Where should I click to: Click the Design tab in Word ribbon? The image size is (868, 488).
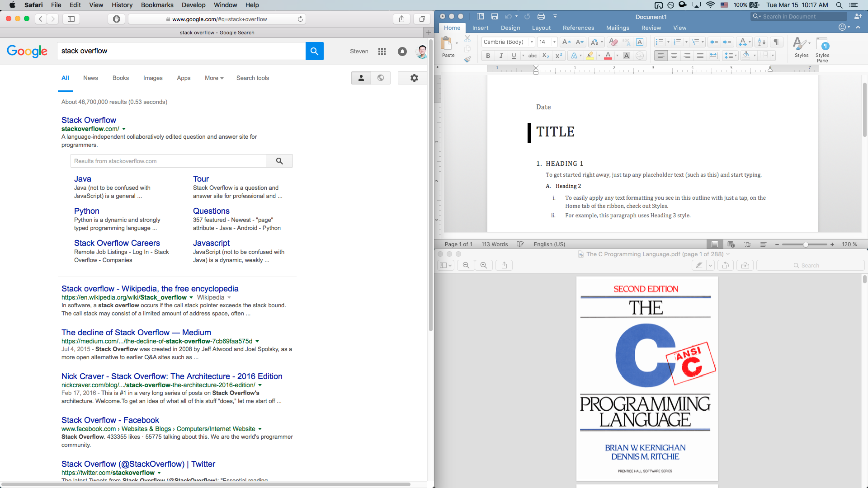pyautogui.click(x=510, y=28)
